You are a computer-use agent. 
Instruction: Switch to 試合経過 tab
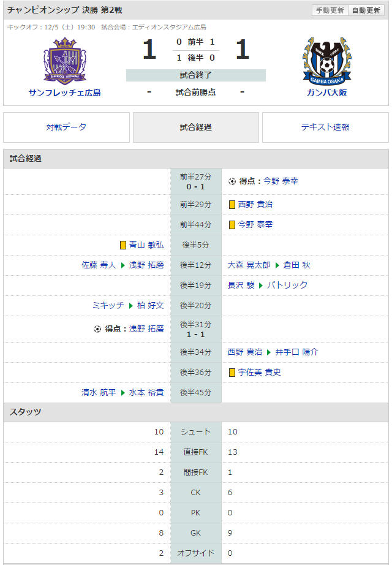click(x=195, y=127)
